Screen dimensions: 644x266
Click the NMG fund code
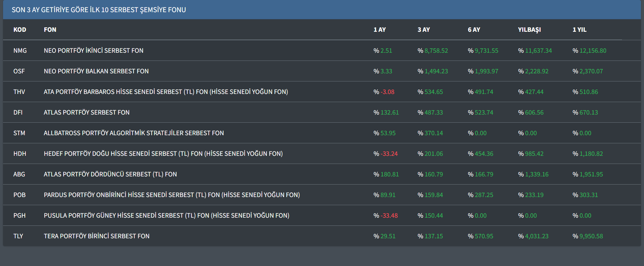pyautogui.click(x=20, y=51)
